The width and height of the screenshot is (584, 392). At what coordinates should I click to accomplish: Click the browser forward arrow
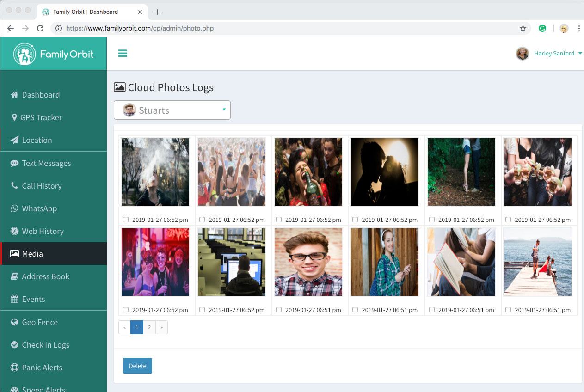tap(25, 28)
